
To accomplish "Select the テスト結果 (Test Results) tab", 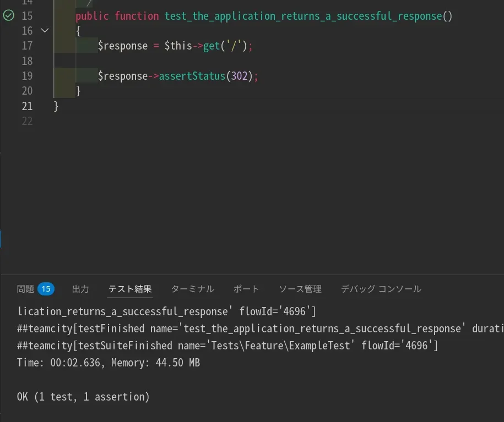I will coord(130,289).
